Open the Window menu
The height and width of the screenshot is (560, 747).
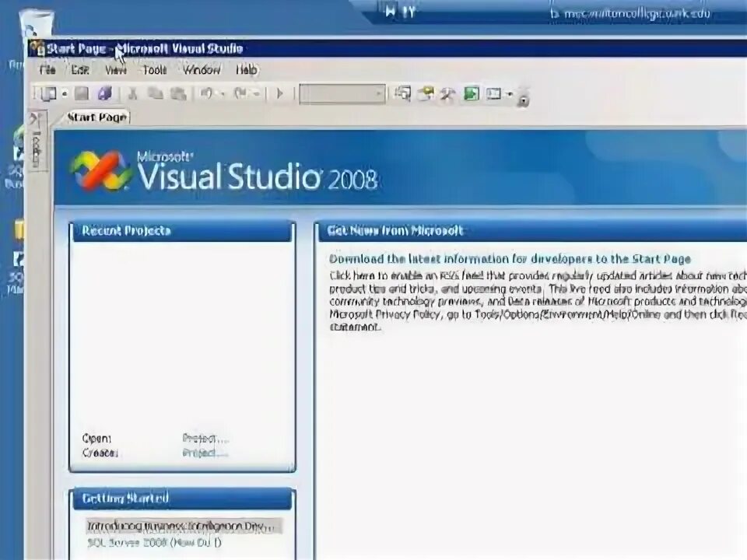202,70
